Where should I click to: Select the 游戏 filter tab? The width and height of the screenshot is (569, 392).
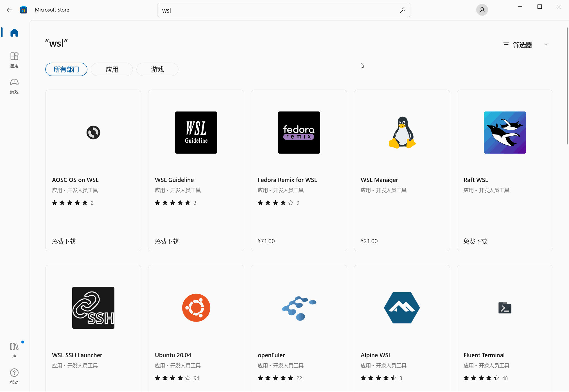point(157,69)
